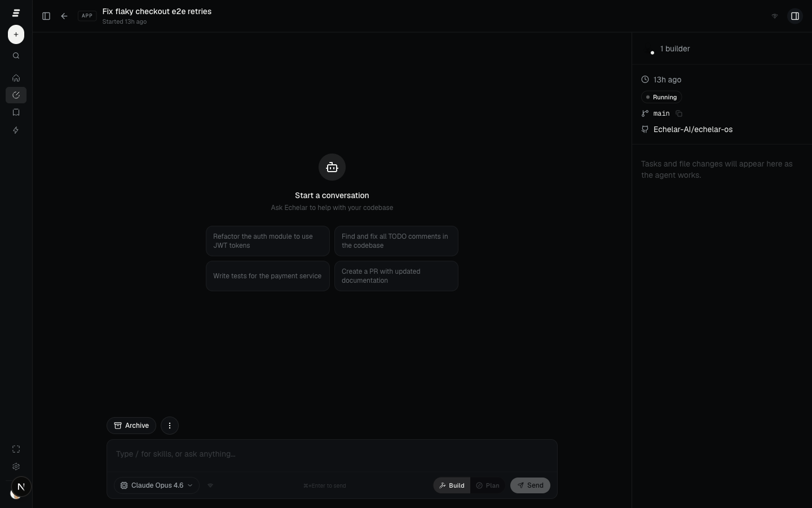Copy the main branch name
Viewport: 812px width, 508px height.
(x=679, y=113)
